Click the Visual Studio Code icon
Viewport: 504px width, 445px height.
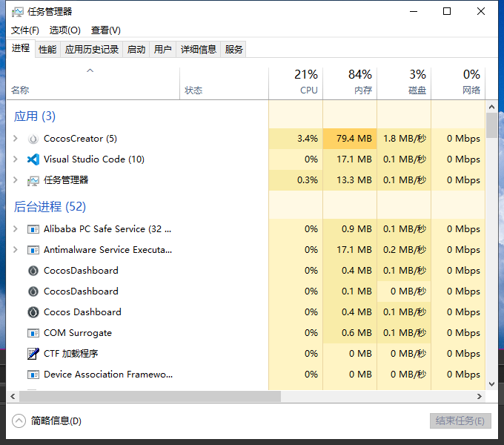(x=33, y=159)
